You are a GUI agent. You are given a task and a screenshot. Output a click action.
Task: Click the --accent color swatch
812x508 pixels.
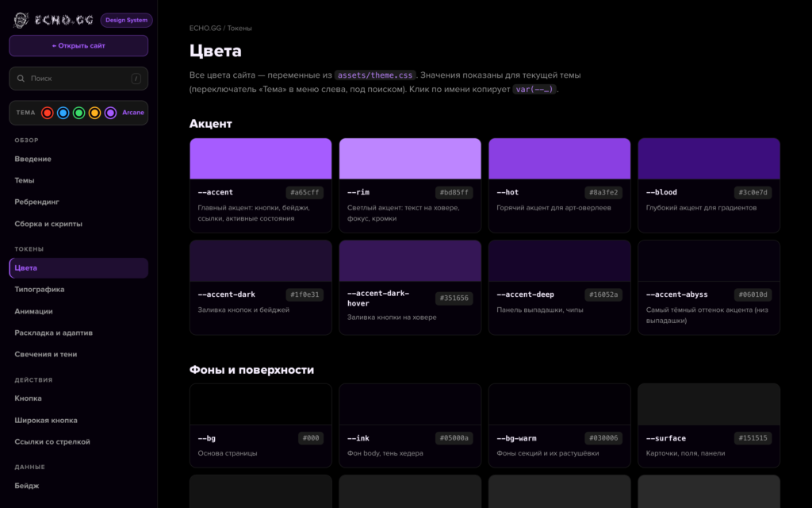click(x=260, y=159)
